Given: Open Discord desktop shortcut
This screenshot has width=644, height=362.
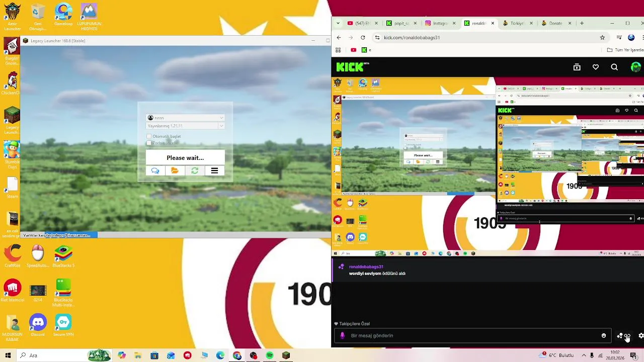Looking at the screenshot, I should (x=38, y=325).
